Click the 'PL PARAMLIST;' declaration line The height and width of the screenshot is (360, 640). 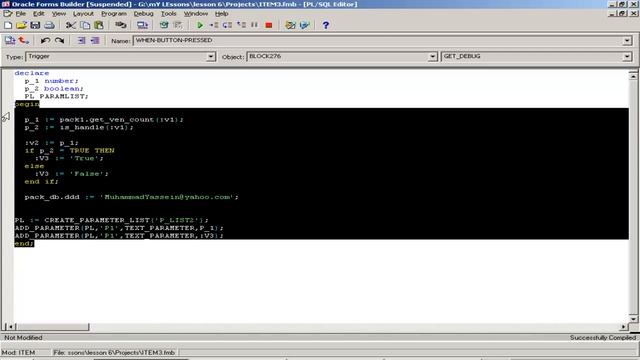[x=56, y=96]
